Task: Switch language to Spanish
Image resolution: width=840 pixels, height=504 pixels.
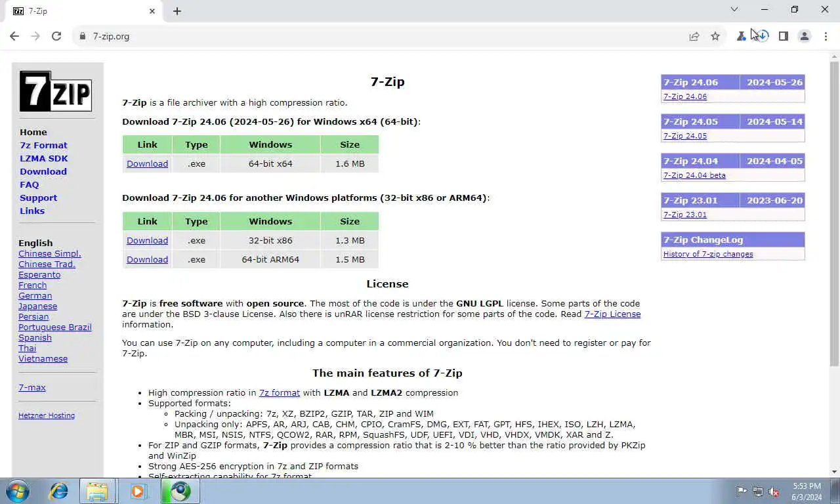Action: [35, 337]
